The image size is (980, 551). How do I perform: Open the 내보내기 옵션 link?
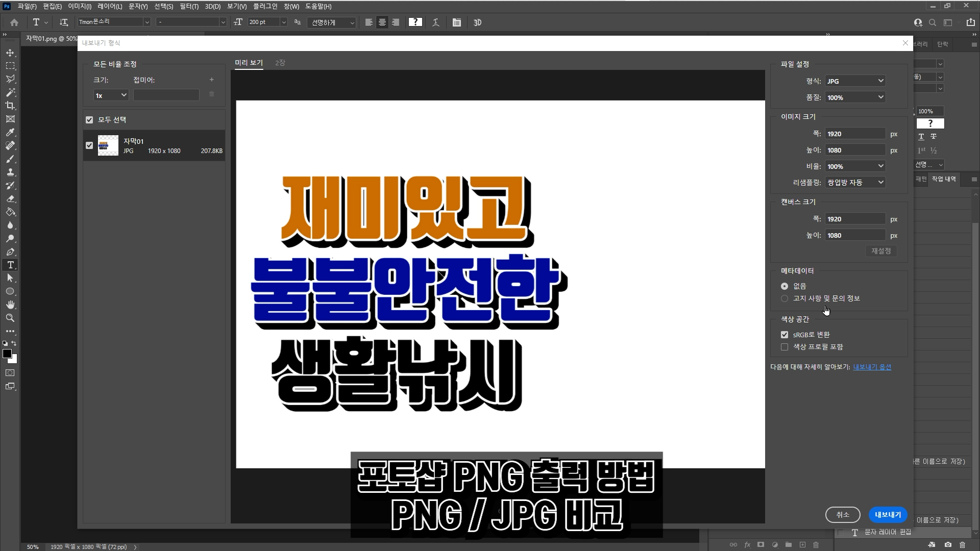tap(872, 367)
